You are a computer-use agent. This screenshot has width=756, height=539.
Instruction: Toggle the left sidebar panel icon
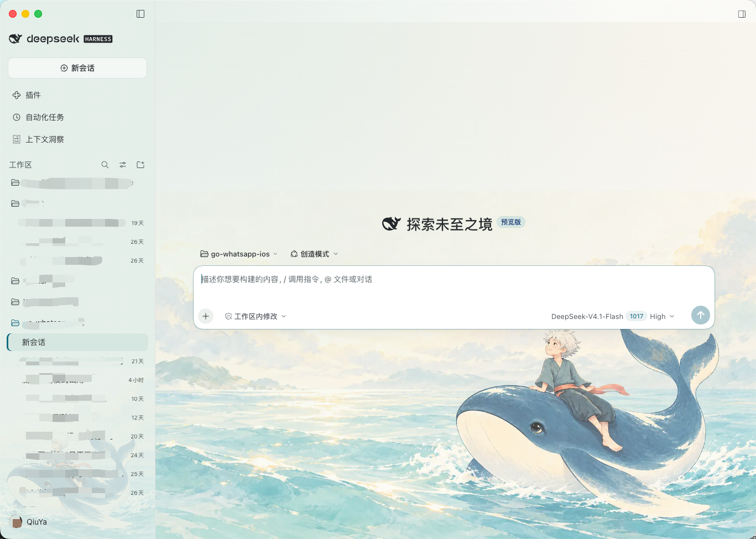coord(140,14)
